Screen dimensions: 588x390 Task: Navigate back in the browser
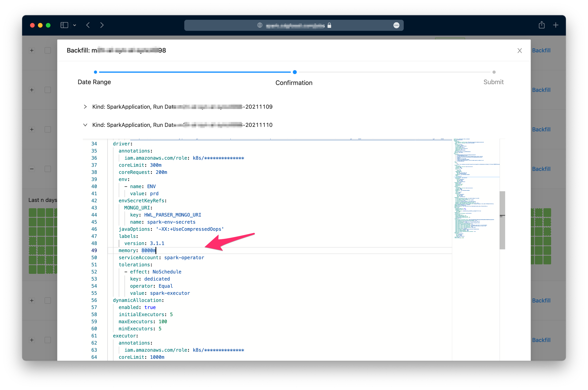tap(88, 25)
